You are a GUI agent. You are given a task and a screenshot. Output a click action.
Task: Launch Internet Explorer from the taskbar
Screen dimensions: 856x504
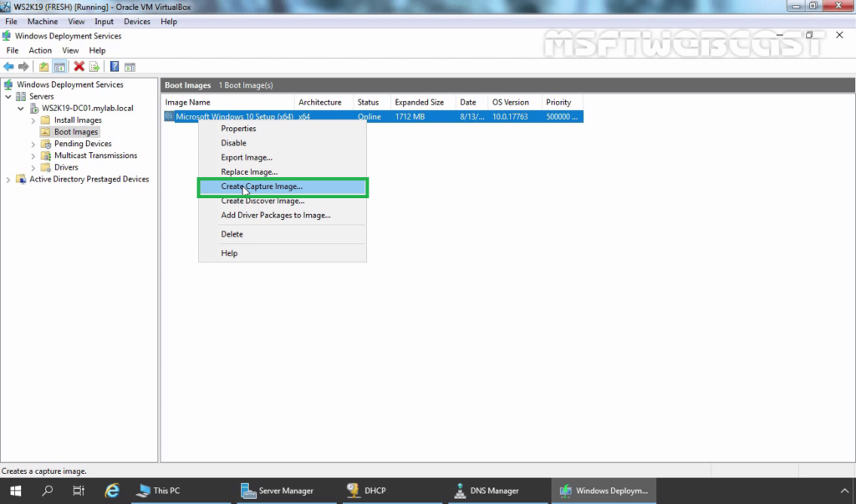pyautogui.click(x=112, y=491)
